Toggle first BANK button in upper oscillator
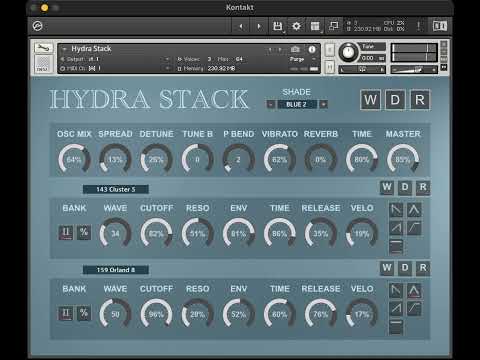Viewport: 480px width, 360px height. coord(66,232)
